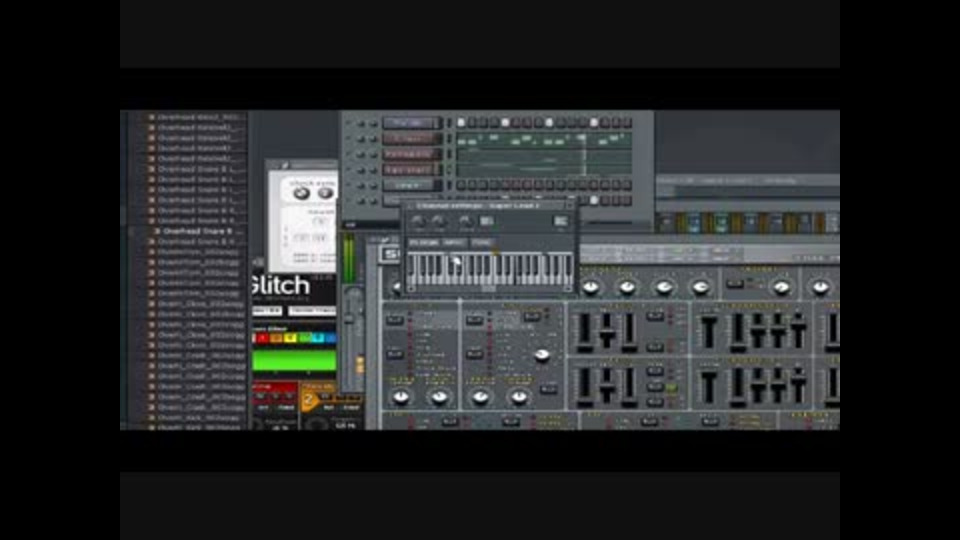Open the orange number 2 module in Glitch
The width and height of the screenshot is (960, 540).
coord(310,400)
